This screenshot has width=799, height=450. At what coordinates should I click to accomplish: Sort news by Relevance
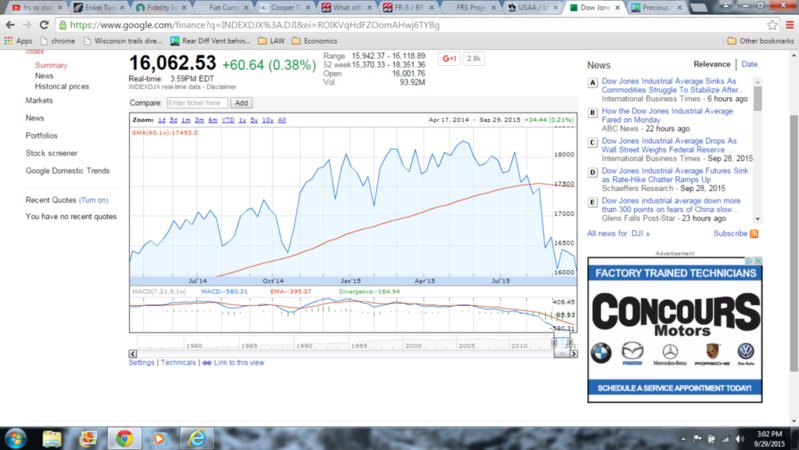click(711, 64)
